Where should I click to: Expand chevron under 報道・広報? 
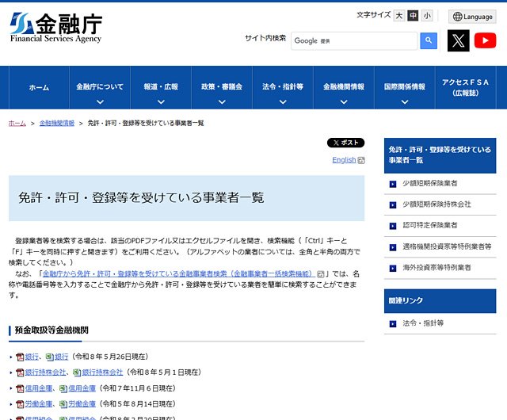tap(161, 102)
